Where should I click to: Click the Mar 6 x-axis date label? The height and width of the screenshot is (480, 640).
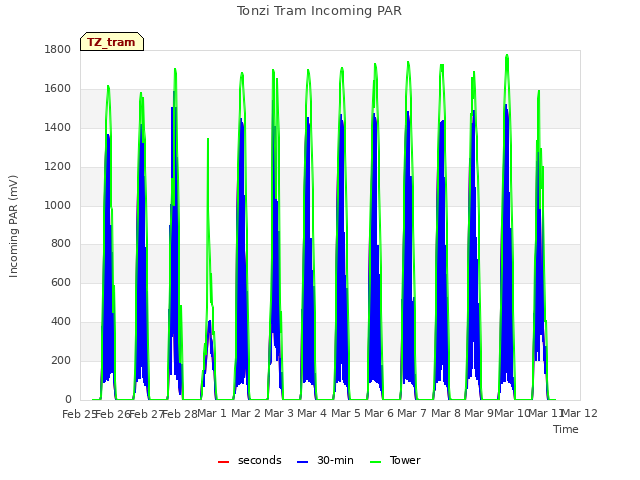[379, 413]
